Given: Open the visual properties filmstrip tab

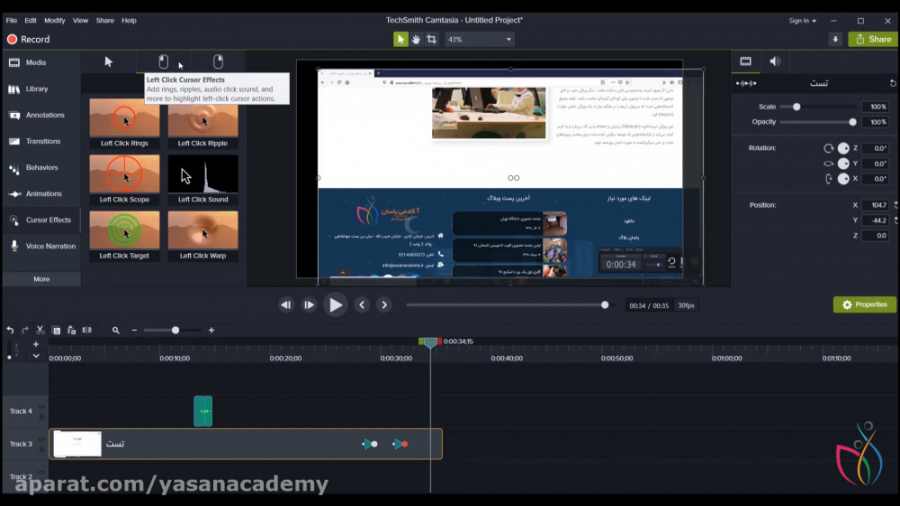Looking at the screenshot, I should [x=746, y=61].
